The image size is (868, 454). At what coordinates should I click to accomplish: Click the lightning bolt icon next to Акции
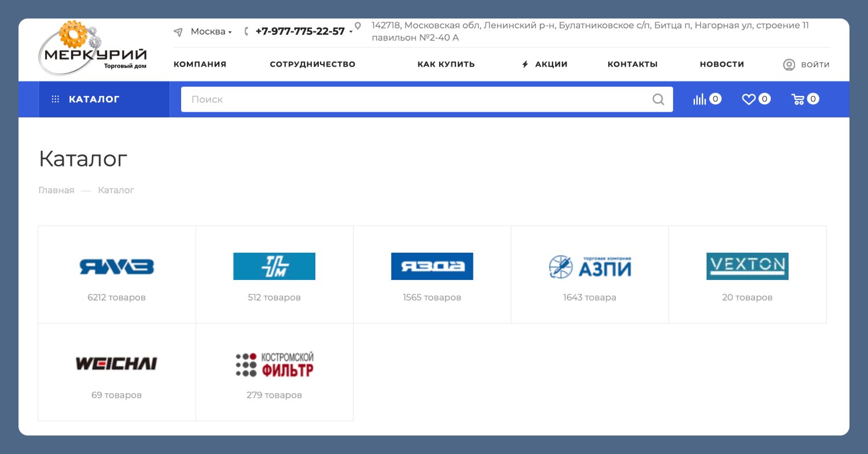[525, 64]
